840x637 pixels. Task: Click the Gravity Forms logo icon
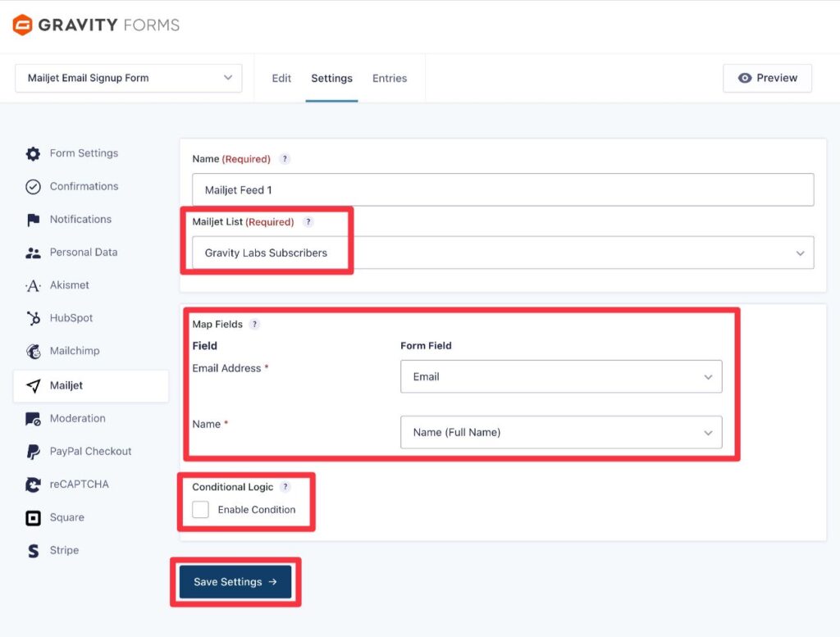click(x=22, y=25)
